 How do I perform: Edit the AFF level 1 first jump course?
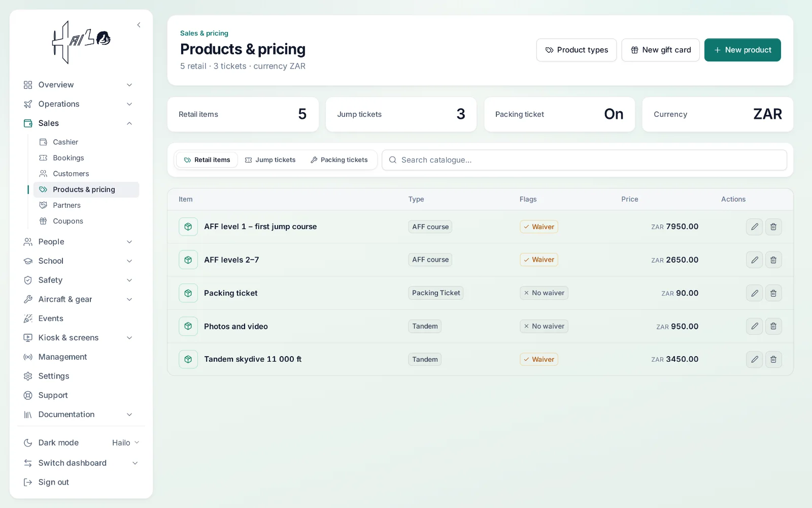(754, 227)
